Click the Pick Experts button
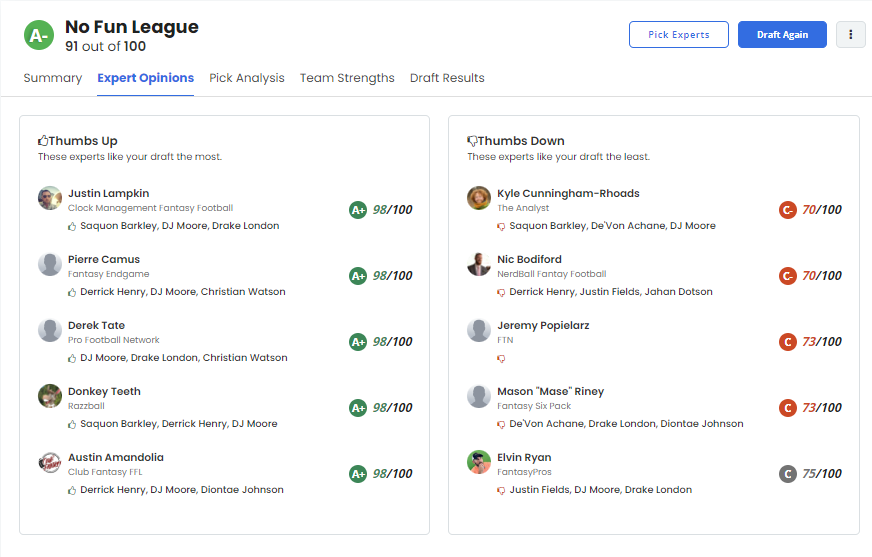Image resolution: width=872 pixels, height=557 pixels. coord(678,34)
